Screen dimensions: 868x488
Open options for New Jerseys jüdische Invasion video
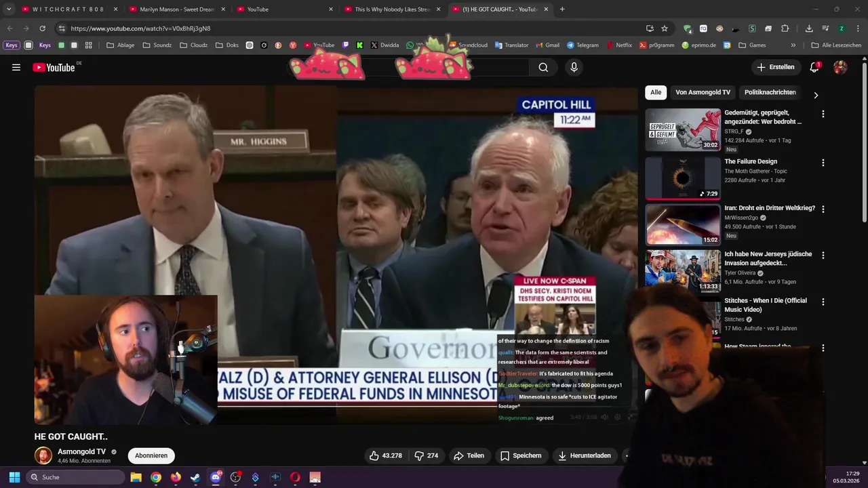823,256
